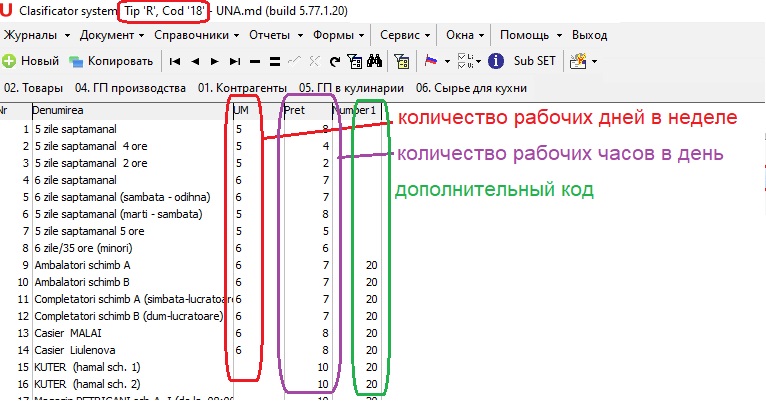The width and height of the screenshot is (766, 405).
Task: Click the Выход menu item
Action: (590, 35)
